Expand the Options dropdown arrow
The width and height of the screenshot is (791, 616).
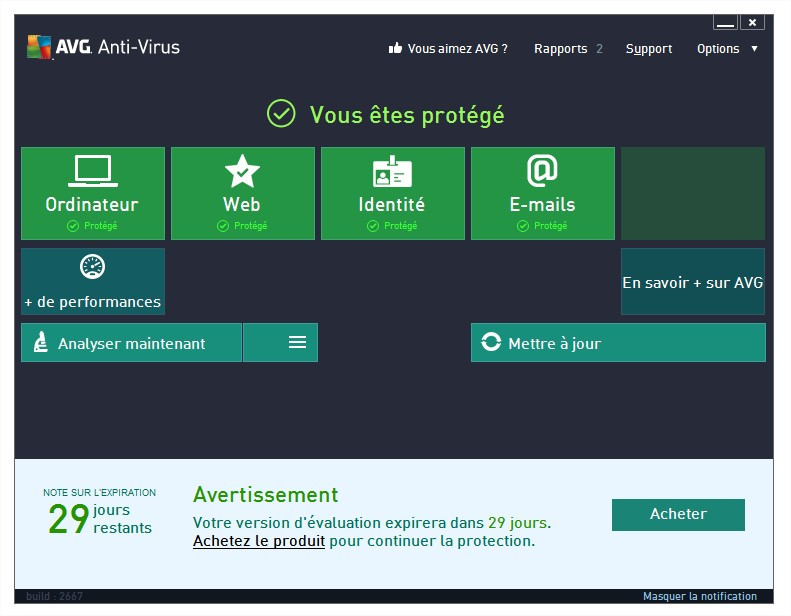coord(754,48)
